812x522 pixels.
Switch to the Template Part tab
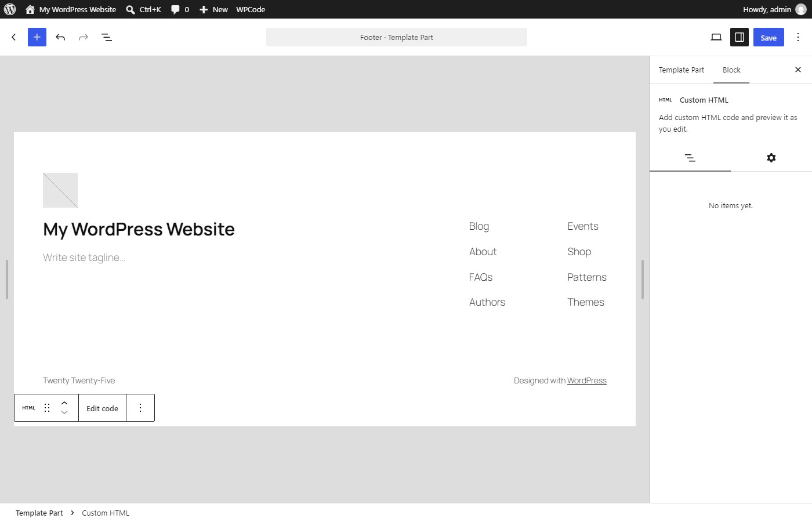681,70
